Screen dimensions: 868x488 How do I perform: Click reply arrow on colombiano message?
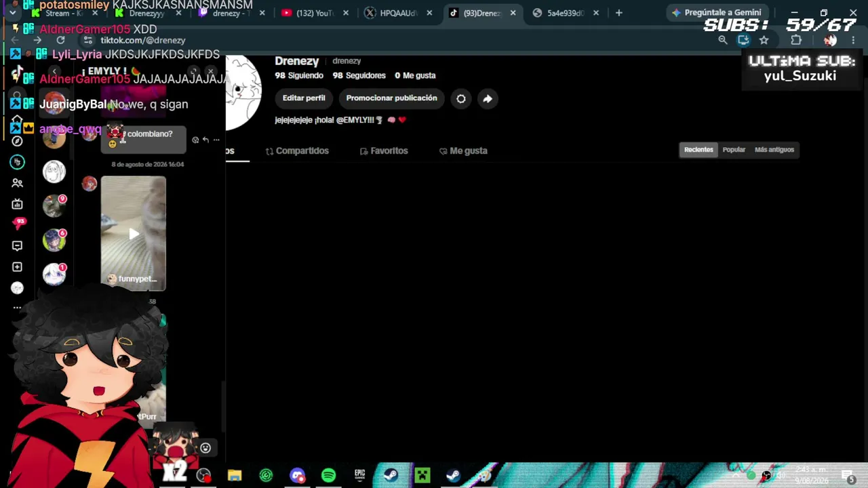tap(205, 140)
